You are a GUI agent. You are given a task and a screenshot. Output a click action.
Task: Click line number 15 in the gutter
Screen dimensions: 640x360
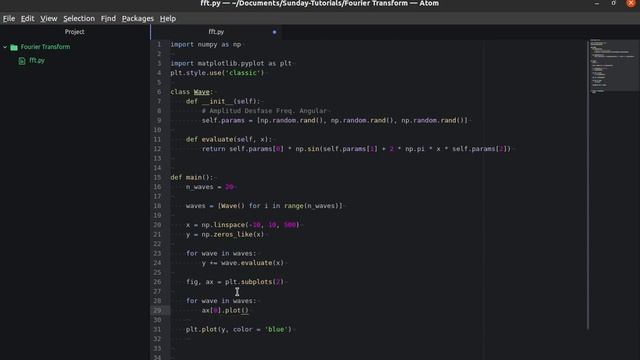[157, 177]
